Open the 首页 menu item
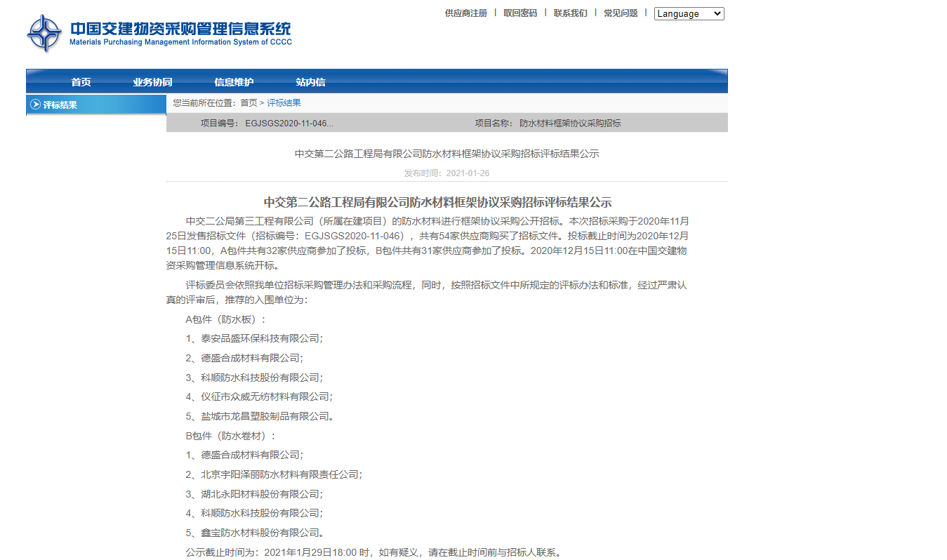 [x=81, y=82]
